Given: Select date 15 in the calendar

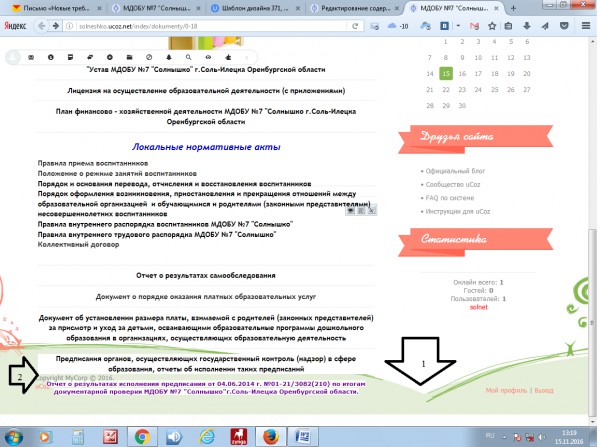Looking at the screenshot, I should tap(446, 73).
